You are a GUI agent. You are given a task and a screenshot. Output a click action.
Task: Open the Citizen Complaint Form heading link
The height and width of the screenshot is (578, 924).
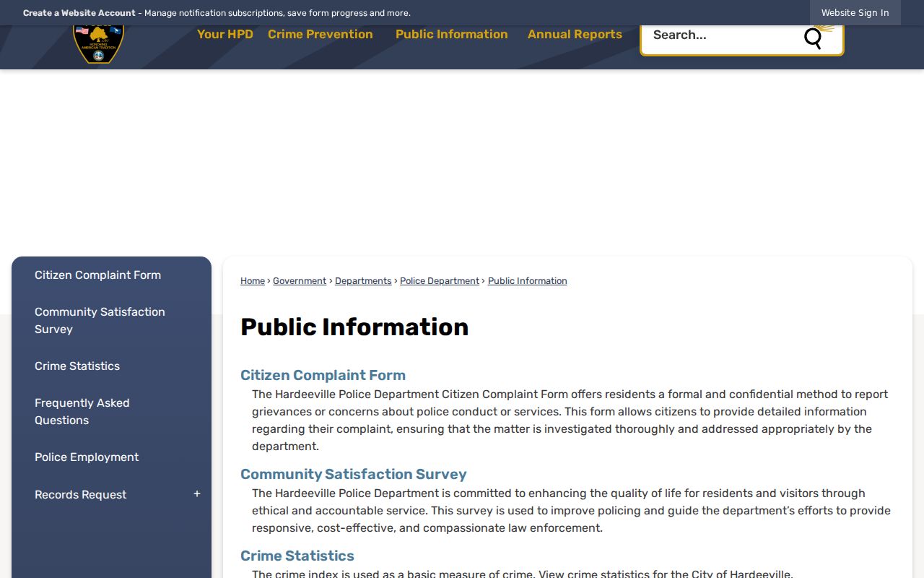(323, 375)
